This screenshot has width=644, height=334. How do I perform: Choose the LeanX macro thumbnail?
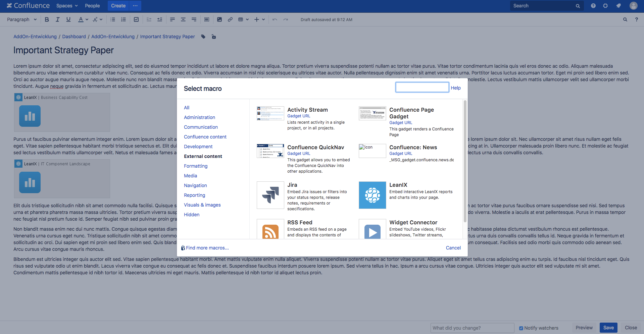click(373, 195)
